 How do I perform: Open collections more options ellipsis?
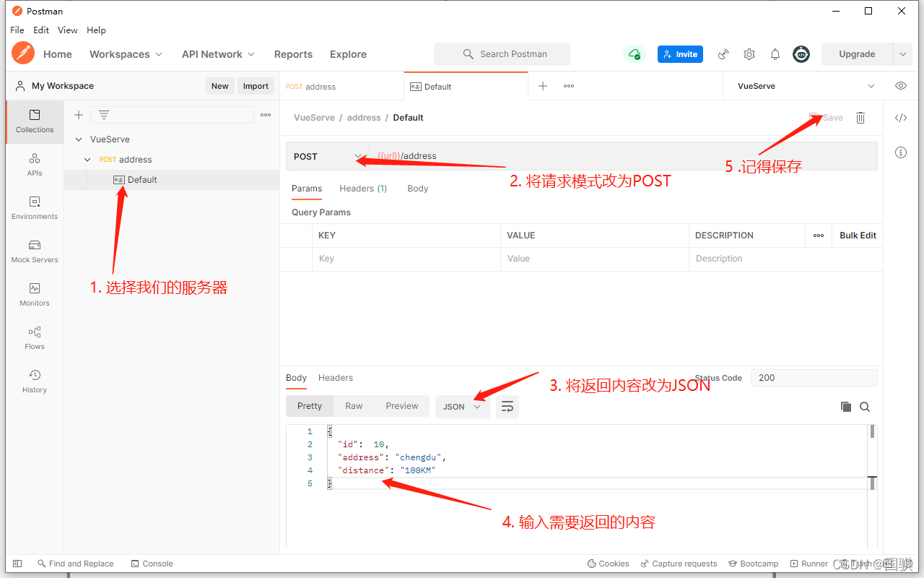pos(266,115)
